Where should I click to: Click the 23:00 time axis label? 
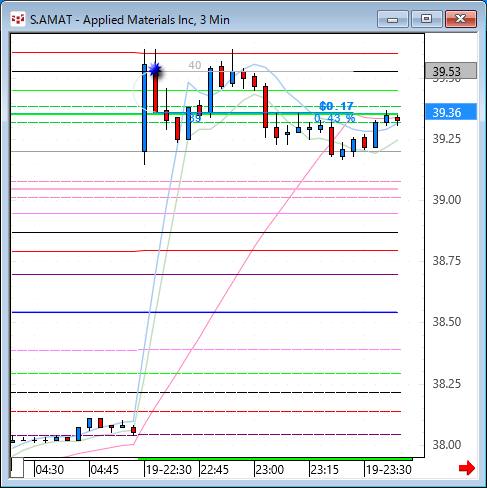270,470
